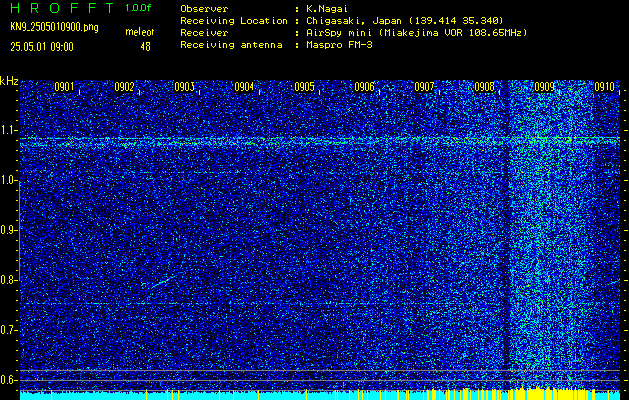Click the 0909 time marker
The height and width of the screenshot is (400, 629).
point(544,87)
